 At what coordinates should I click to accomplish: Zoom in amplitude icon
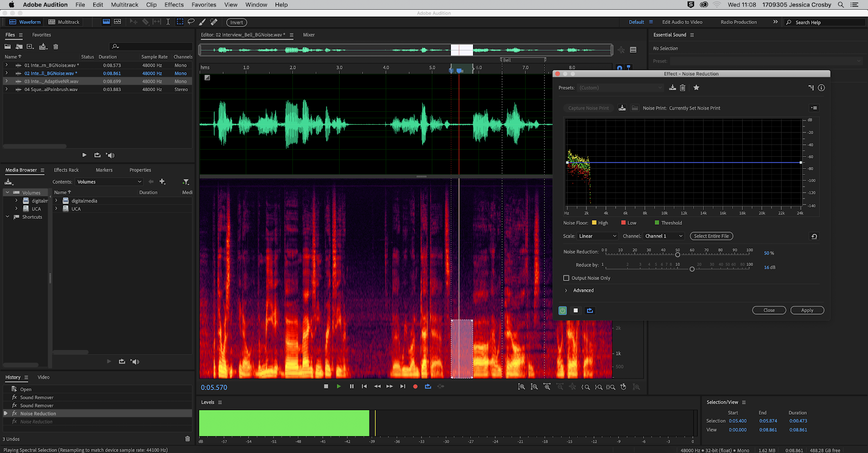521,387
